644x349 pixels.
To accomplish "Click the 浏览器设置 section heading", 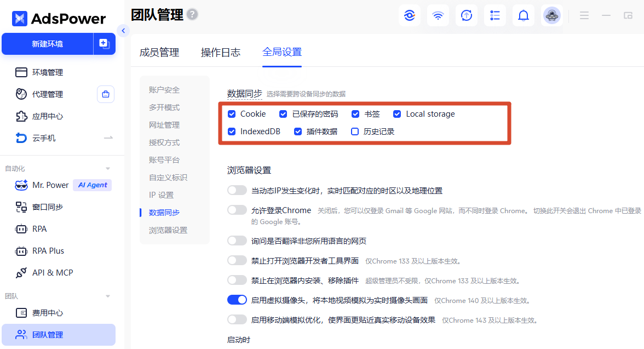I will point(249,170).
